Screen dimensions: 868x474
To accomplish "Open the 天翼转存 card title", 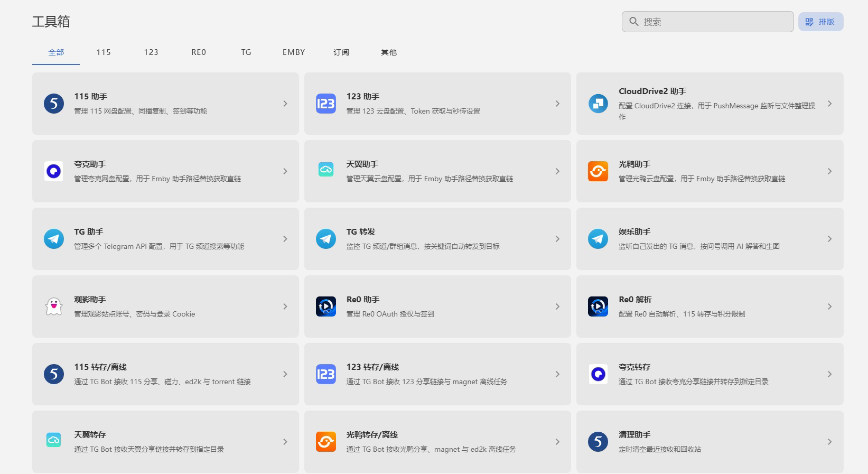I will [x=90, y=435].
